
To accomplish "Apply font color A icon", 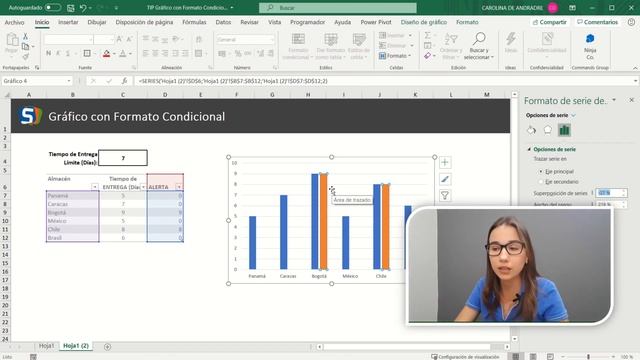I will click(123, 53).
